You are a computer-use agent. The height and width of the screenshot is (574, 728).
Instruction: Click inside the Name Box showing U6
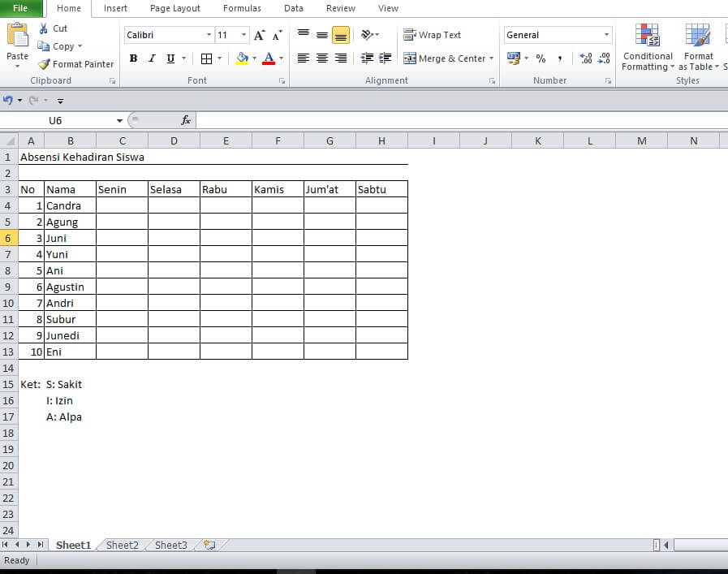pos(57,119)
